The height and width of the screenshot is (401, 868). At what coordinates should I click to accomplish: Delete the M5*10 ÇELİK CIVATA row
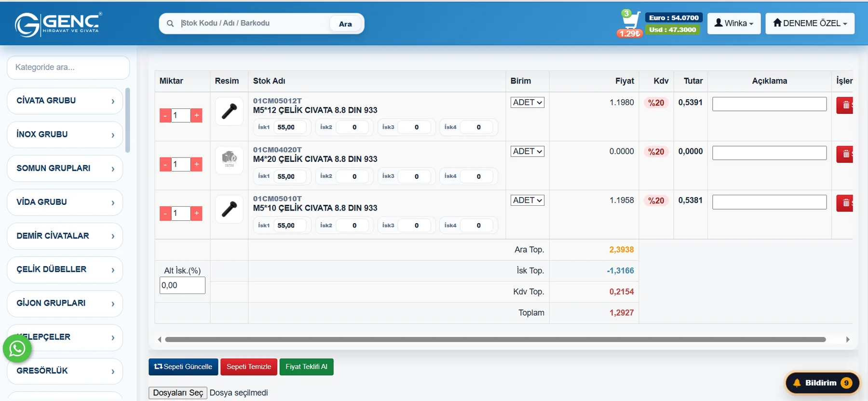click(845, 203)
